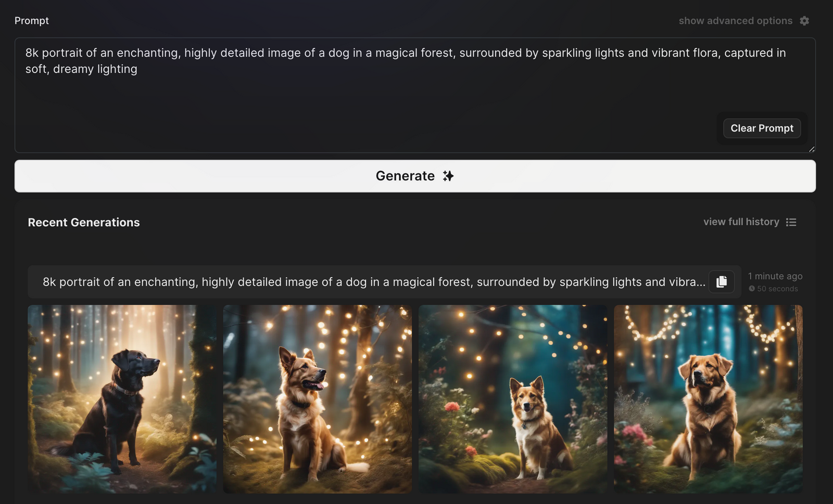Click the Recent Generations heading
Viewport: 833px width, 504px height.
point(84,222)
